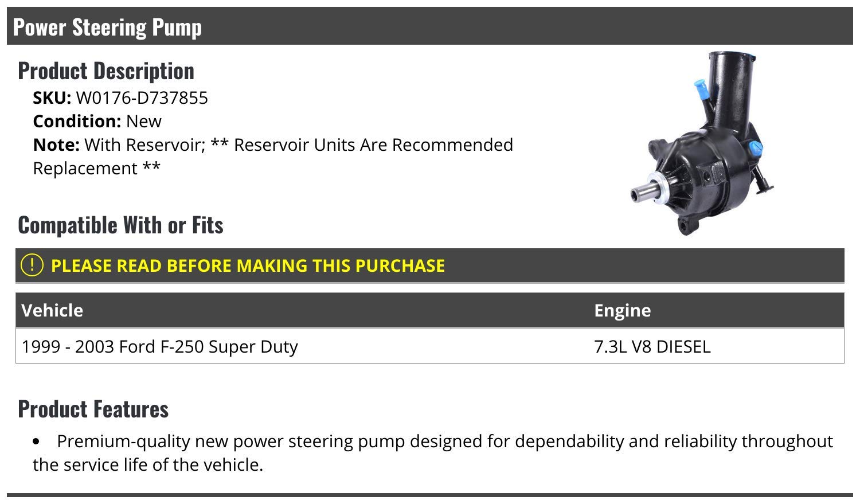
Task: Click the Note label
Action: point(56,145)
